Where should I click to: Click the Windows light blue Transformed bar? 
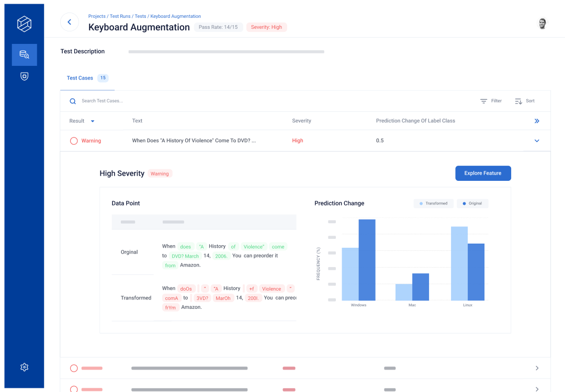click(x=350, y=274)
